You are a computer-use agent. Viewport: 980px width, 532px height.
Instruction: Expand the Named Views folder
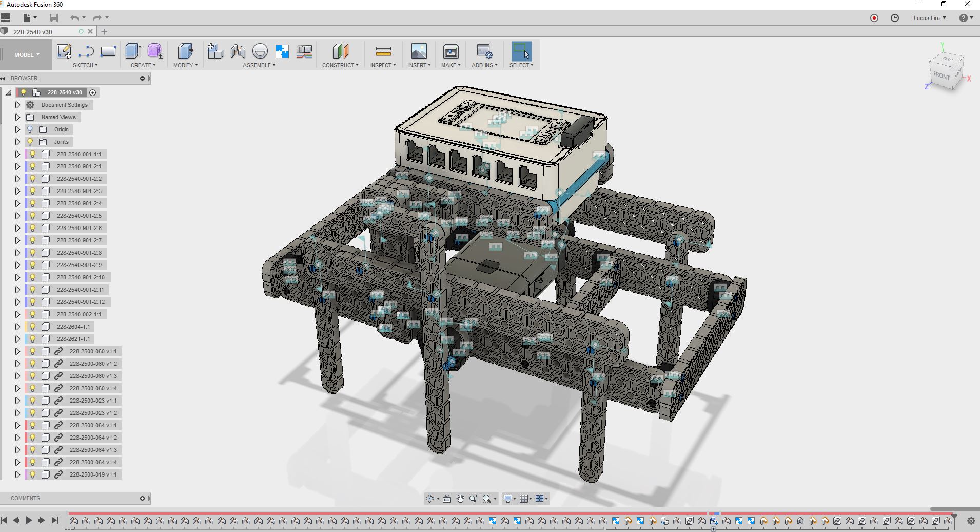pyautogui.click(x=17, y=117)
